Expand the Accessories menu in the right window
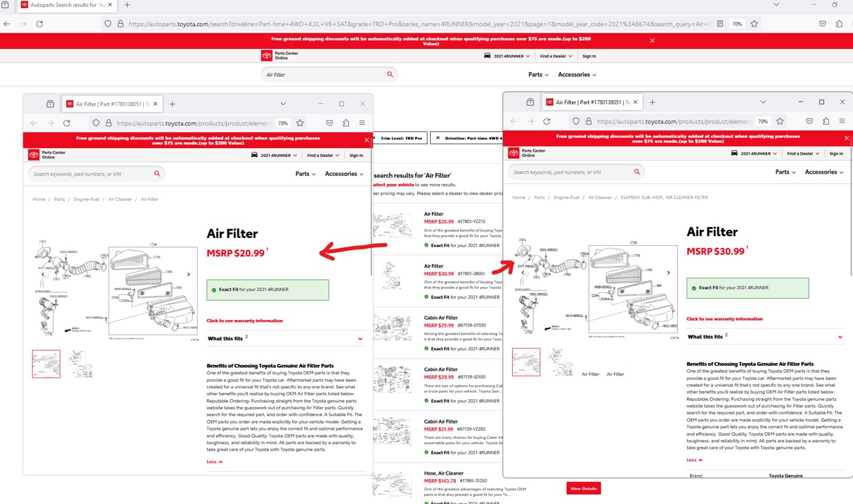The height and width of the screenshot is (504, 853). pos(824,172)
